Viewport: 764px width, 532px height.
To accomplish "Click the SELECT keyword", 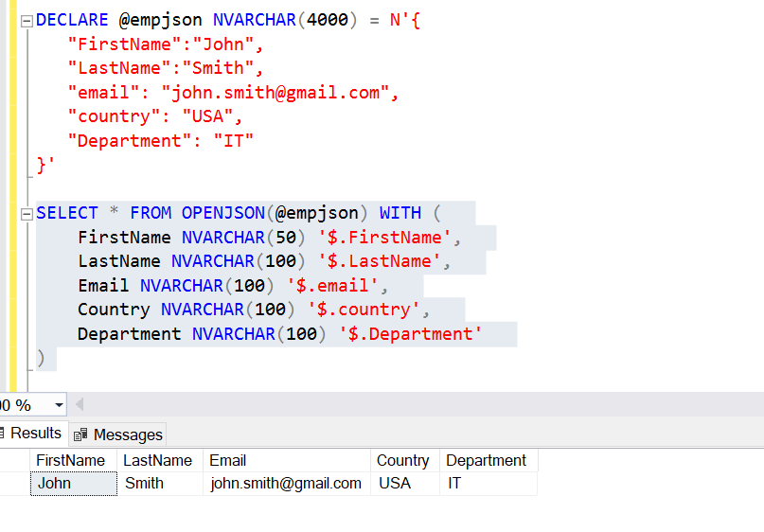I will point(67,213).
